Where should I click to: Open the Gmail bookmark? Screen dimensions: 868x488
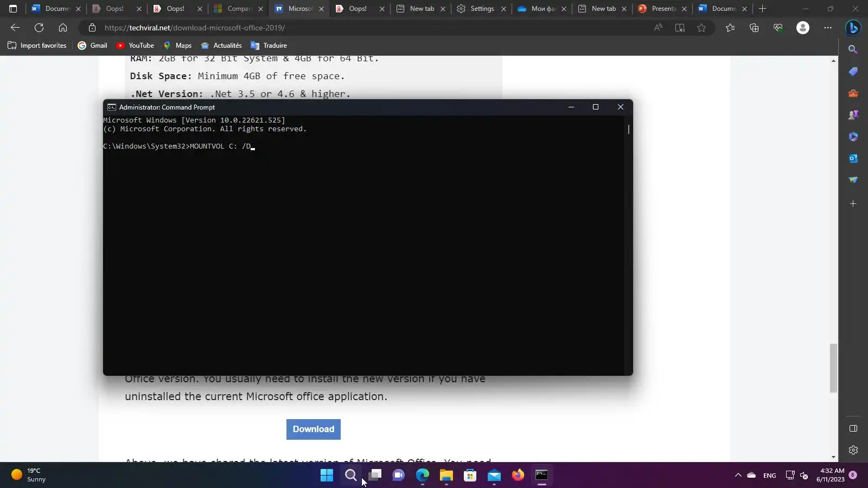coord(92,46)
